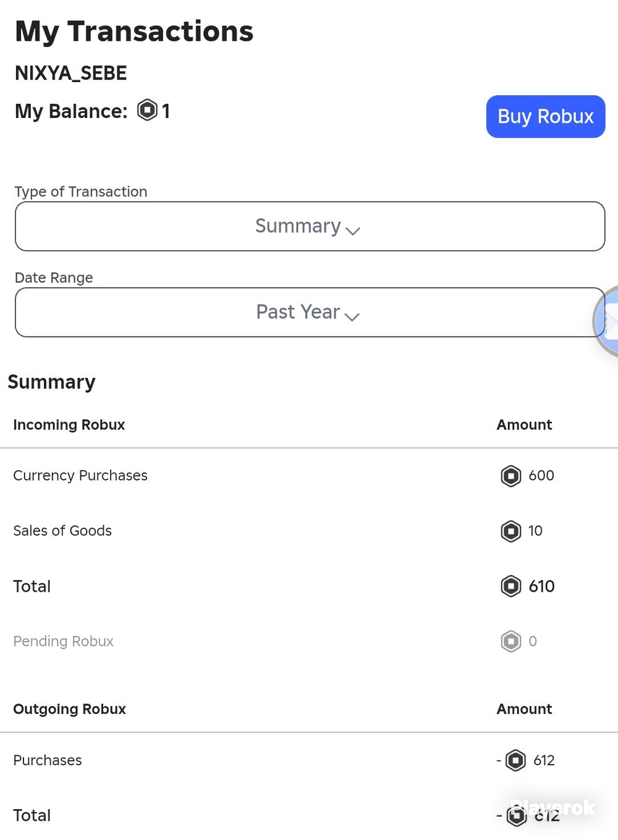Click the chevron next to Summary

point(353,231)
